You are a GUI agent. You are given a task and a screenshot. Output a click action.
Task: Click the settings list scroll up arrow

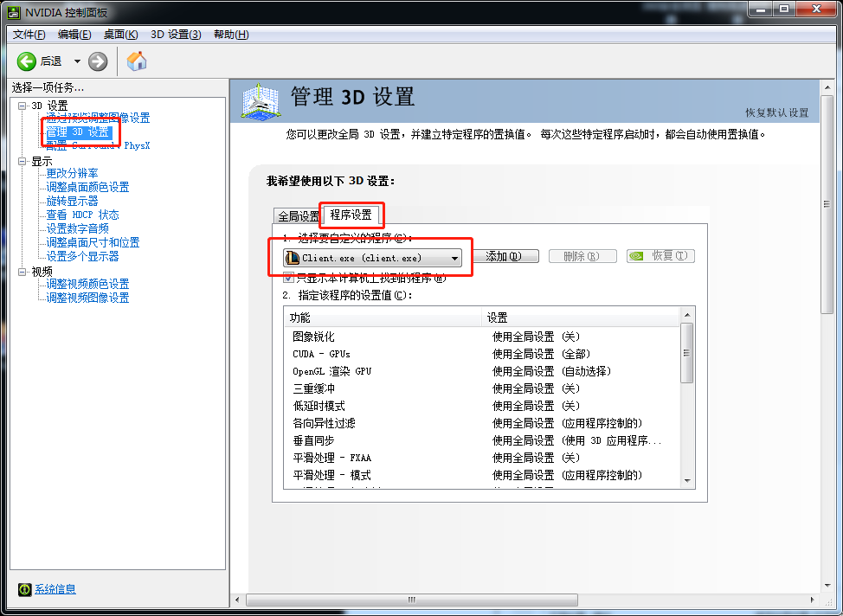687,314
